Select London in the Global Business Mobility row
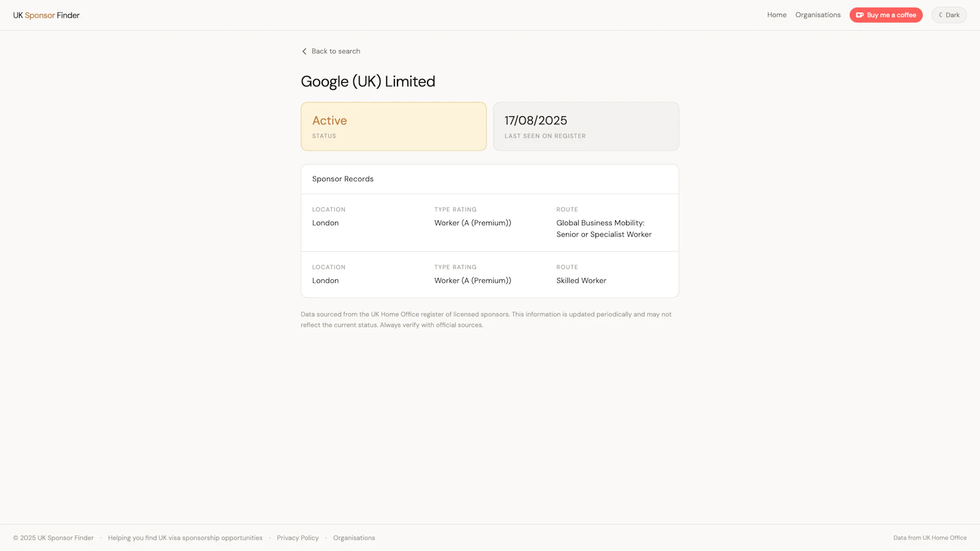 coord(325,223)
